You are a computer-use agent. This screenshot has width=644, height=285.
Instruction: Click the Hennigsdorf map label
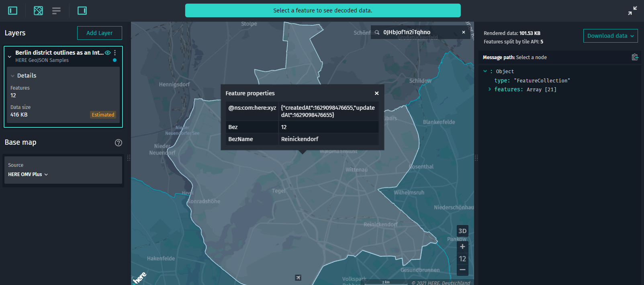174,84
